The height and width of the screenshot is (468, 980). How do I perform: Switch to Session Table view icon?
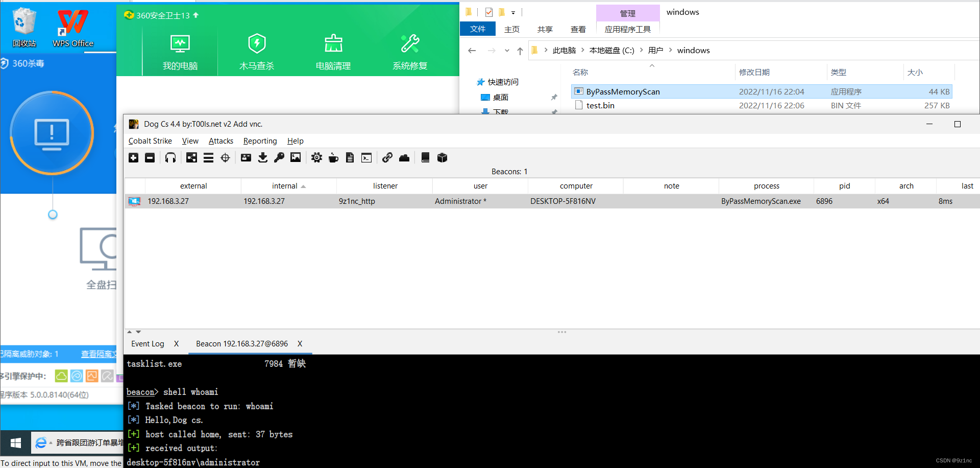tap(208, 158)
